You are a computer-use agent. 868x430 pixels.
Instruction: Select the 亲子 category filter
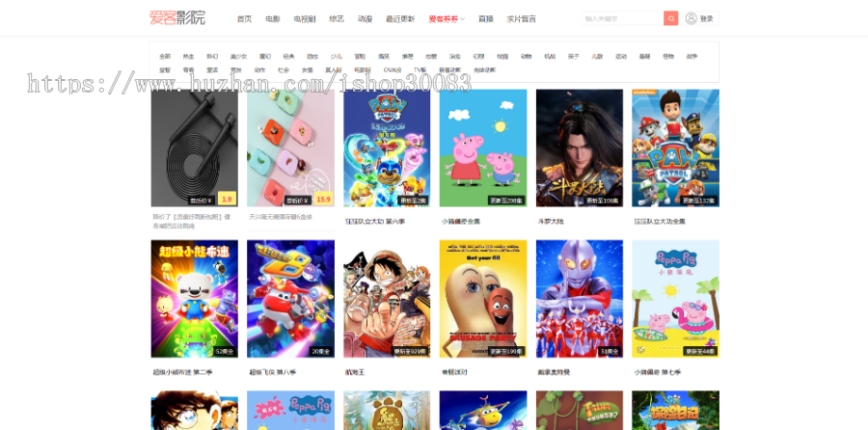point(574,57)
